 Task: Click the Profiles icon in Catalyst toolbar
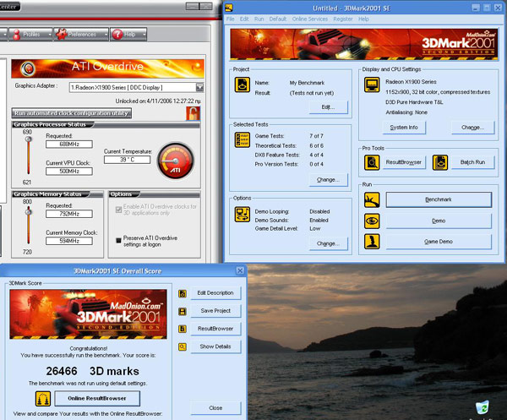(17, 35)
